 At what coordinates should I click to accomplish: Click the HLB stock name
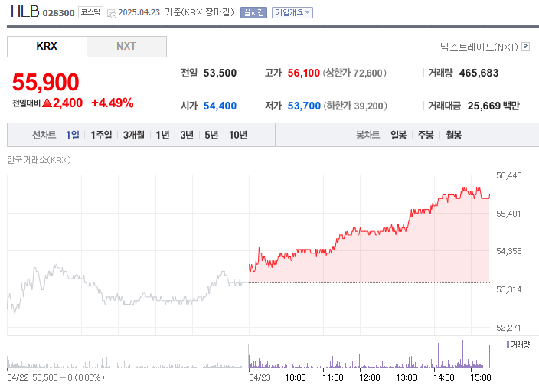25,11
